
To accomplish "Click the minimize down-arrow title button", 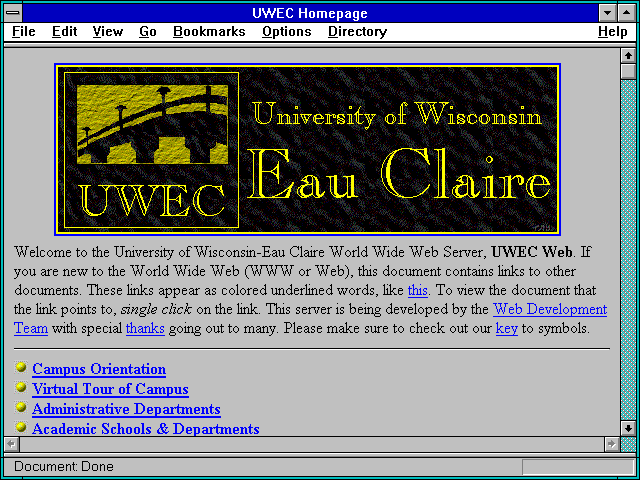I will 608,13.
